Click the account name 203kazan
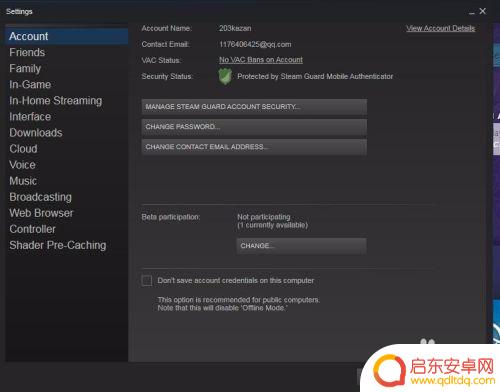Viewport: 500px width, 392px height. coord(235,28)
